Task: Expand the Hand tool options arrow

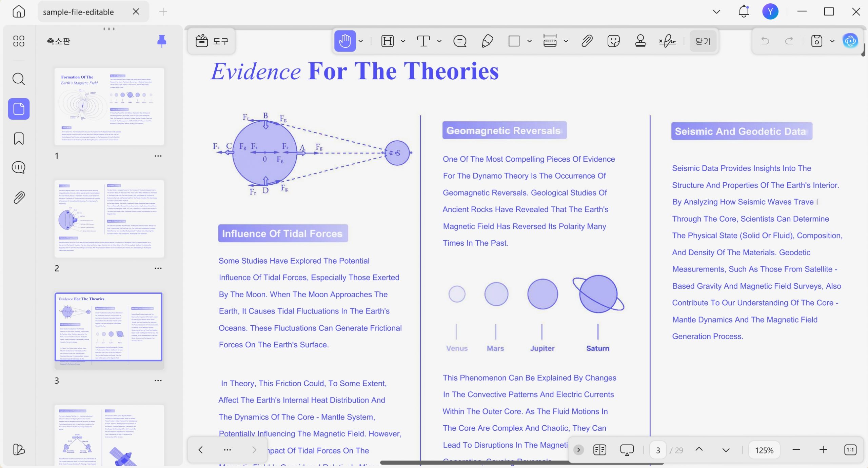Action: pyautogui.click(x=361, y=41)
